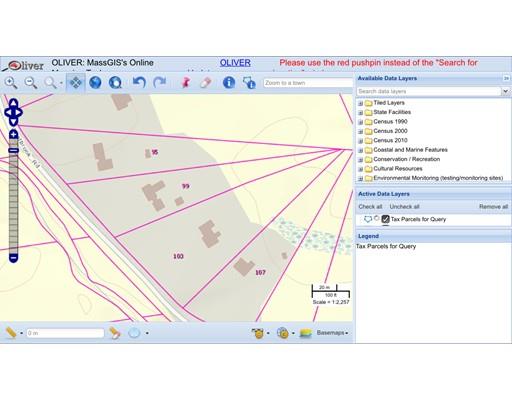The image size is (512, 400).
Task: Select Environmental Monitoring folder
Action: tap(438, 178)
